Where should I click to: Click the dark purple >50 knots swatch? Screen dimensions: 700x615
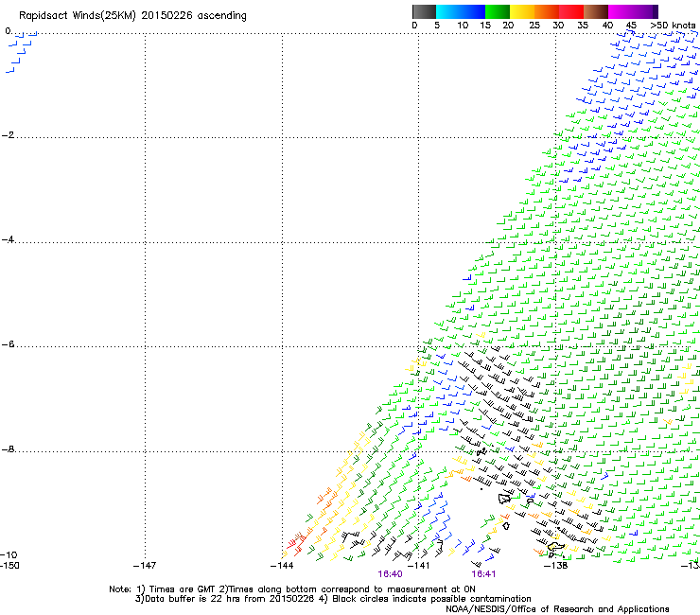[656, 11]
